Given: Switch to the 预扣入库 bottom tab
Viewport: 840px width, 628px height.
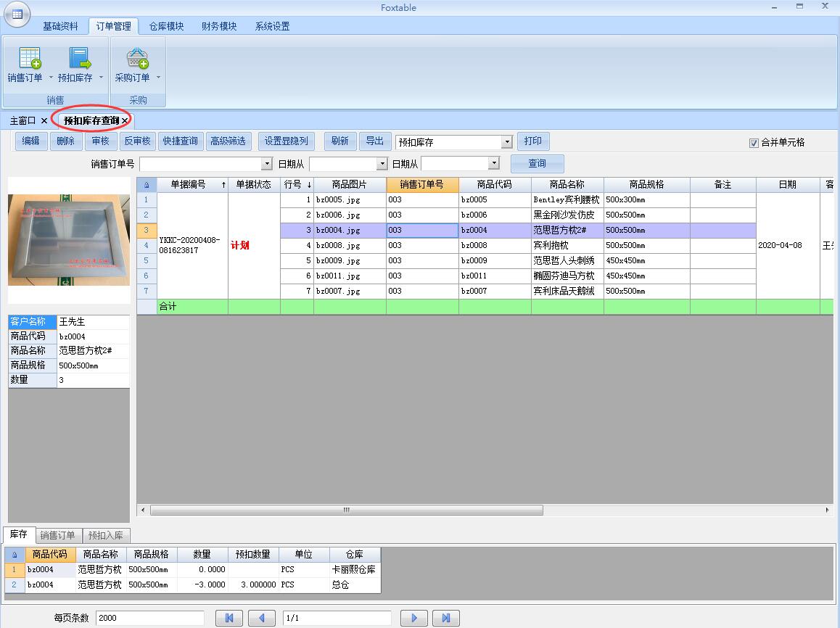Looking at the screenshot, I should pyautogui.click(x=106, y=536).
